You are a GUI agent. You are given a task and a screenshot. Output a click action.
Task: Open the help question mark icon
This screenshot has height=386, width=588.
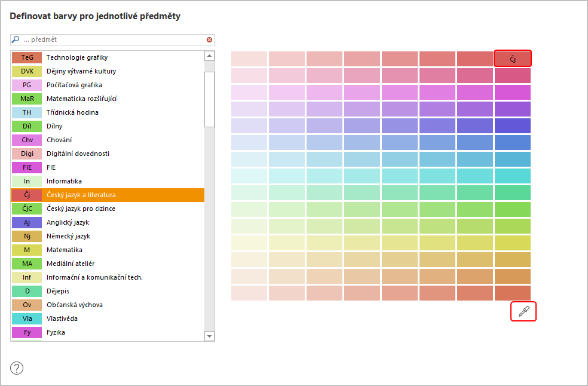[x=17, y=368]
